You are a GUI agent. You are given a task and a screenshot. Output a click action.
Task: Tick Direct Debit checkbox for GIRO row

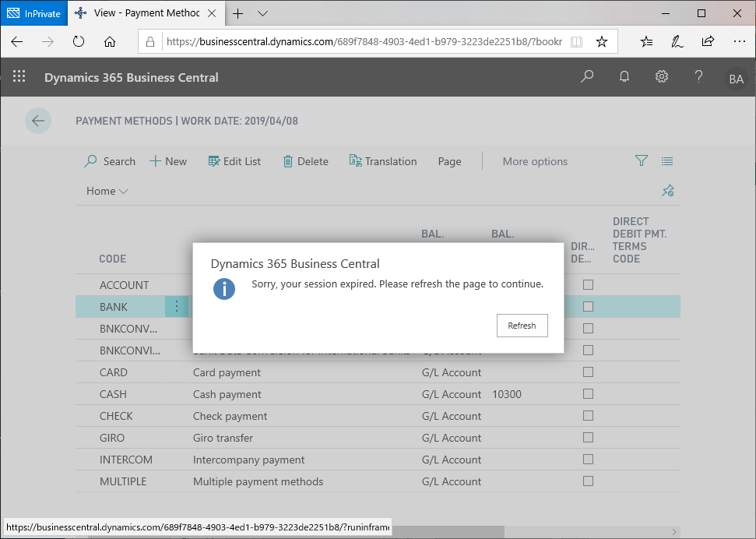pyautogui.click(x=588, y=437)
